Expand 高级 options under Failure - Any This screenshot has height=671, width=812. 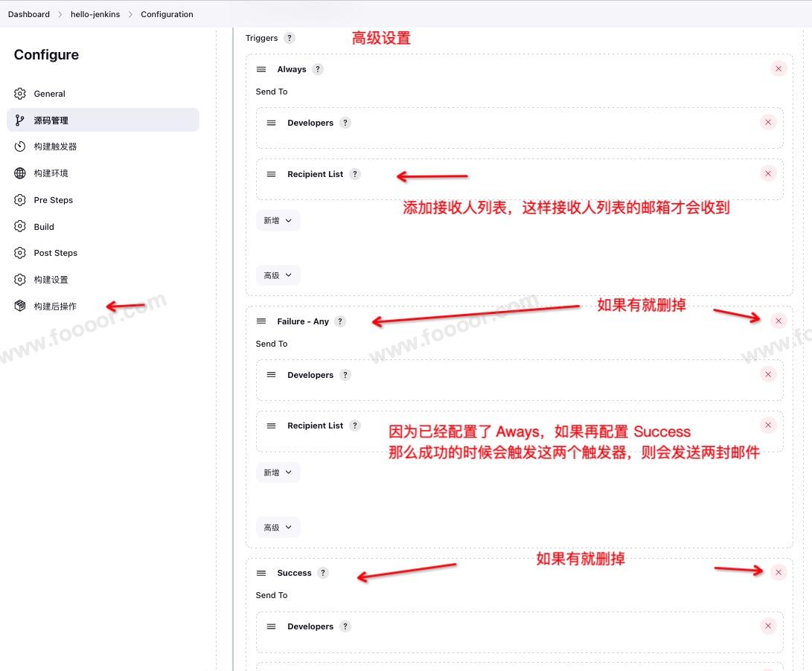(x=278, y=527)
